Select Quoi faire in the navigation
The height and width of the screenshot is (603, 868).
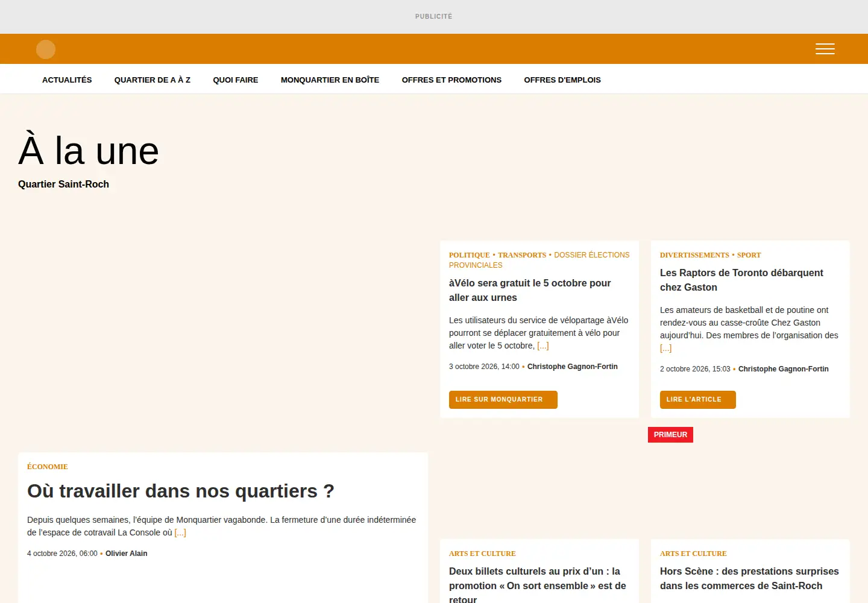(x=236, y=80)
